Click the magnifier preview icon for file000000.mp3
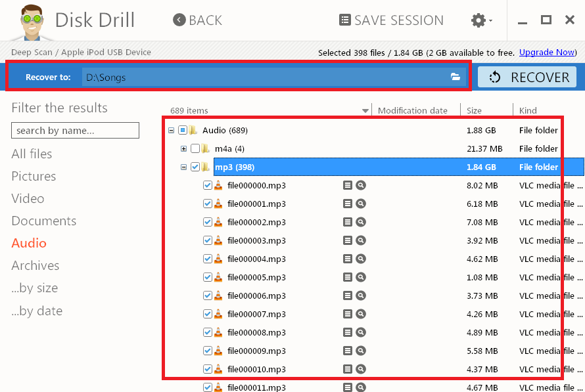Image resolution: width=585 pixels, height=392 pixels. (360, 186)
